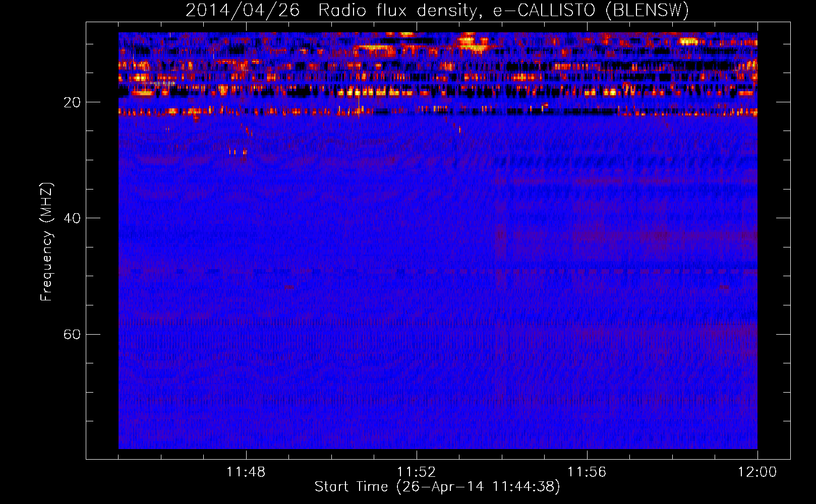
Task: Click the '12:00' time axis label
Action: [757, 472]
